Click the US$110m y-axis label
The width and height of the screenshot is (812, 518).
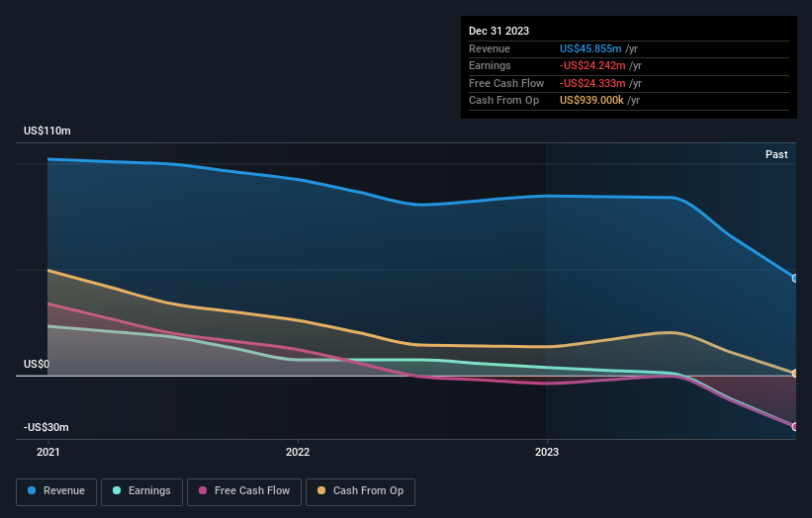[x=47, y=130]
